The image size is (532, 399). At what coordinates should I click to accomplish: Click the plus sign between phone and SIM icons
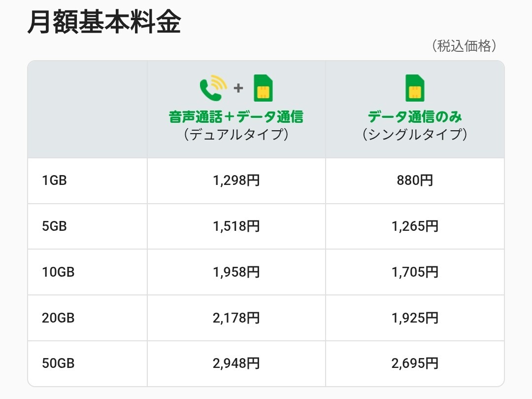click(x=238, y=88)
